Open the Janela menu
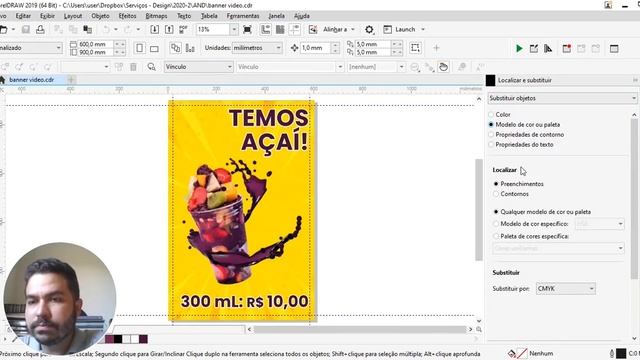Viewport: 640px width, 360px height. 276,16
